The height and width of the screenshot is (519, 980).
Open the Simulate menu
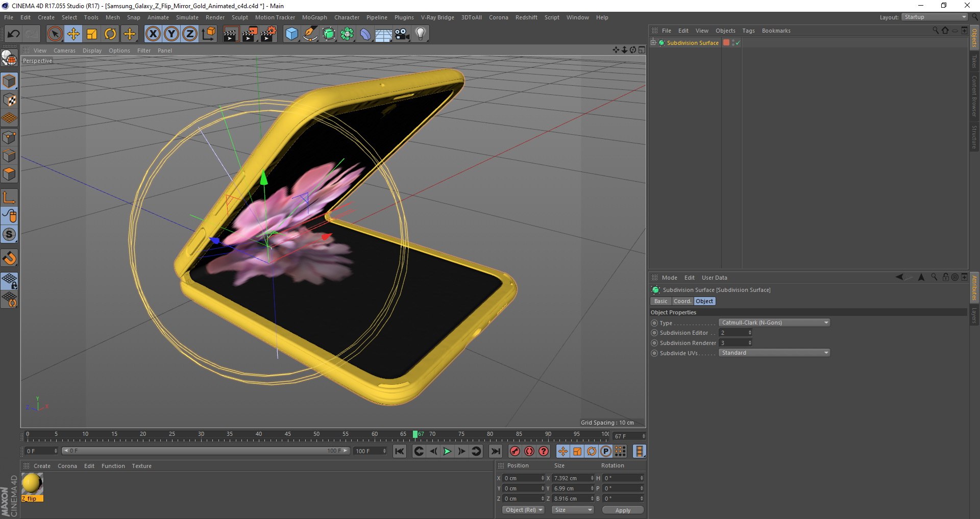coord(187,17)
